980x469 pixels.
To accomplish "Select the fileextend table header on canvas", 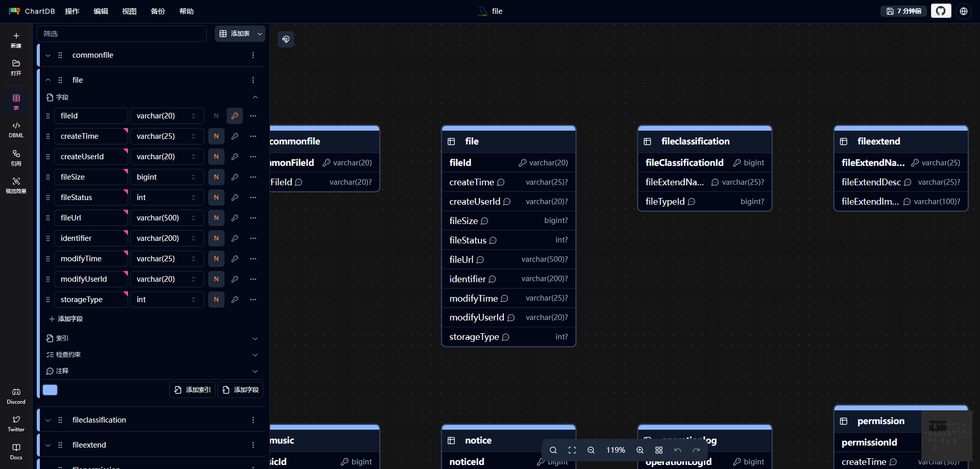I will (901, 141).
